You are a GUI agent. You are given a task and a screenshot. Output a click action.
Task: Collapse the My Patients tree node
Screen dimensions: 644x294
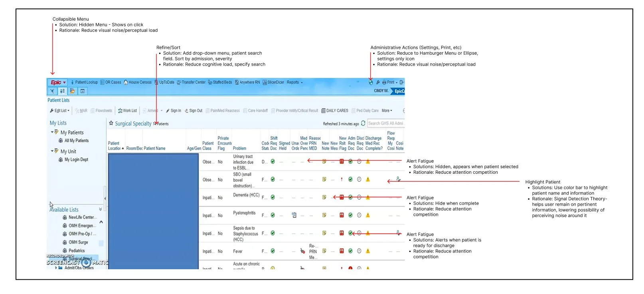pyautogui.click(x=52, y=132)
